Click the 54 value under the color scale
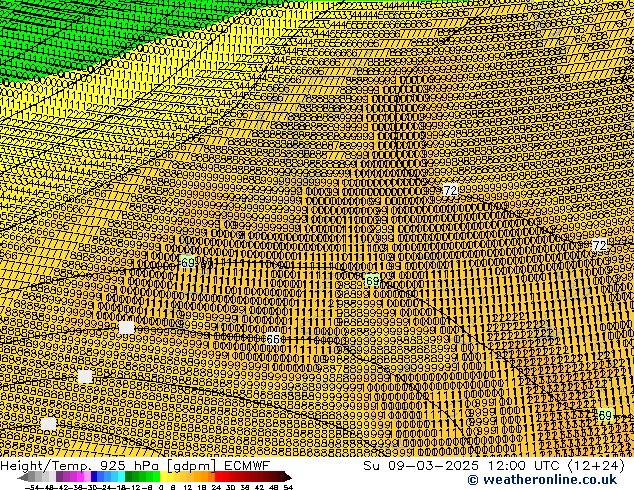 pyautogui.click(x=288, y=487)
